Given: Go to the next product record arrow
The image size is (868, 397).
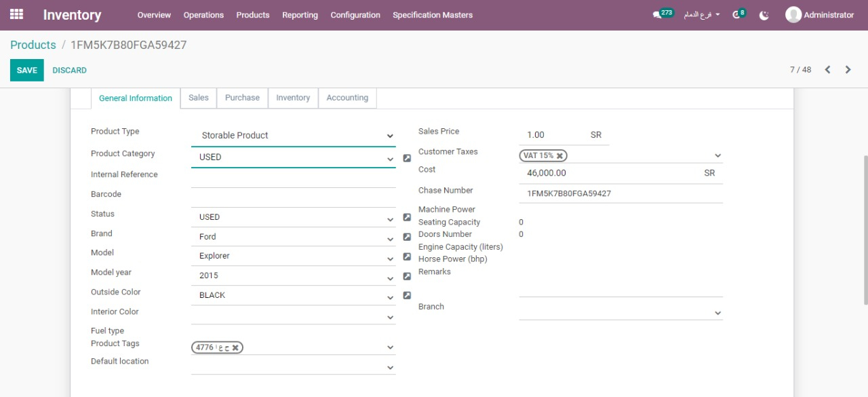Looking at the screenshot, I should [848, 70].
